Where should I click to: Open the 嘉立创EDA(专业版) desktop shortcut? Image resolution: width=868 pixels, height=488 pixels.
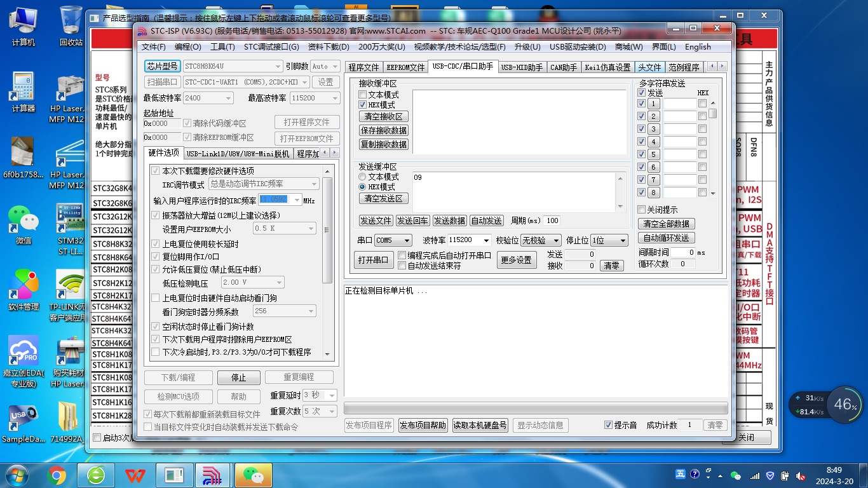click(24, 362)
